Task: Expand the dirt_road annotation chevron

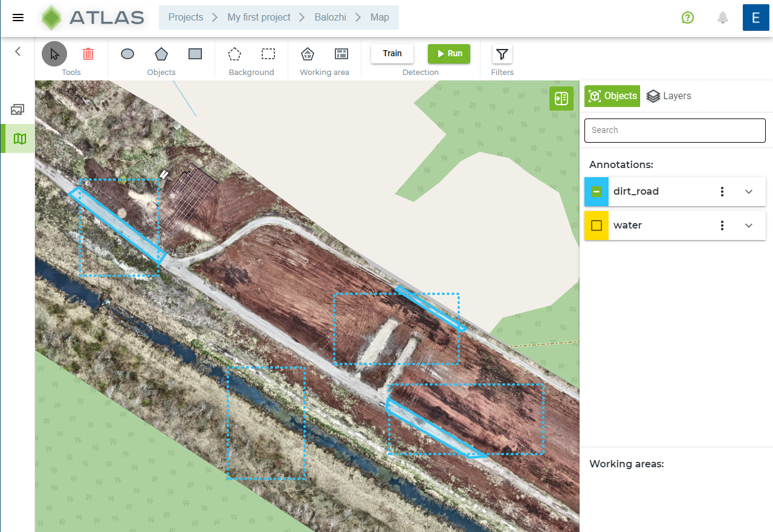Action: point(749,192)
